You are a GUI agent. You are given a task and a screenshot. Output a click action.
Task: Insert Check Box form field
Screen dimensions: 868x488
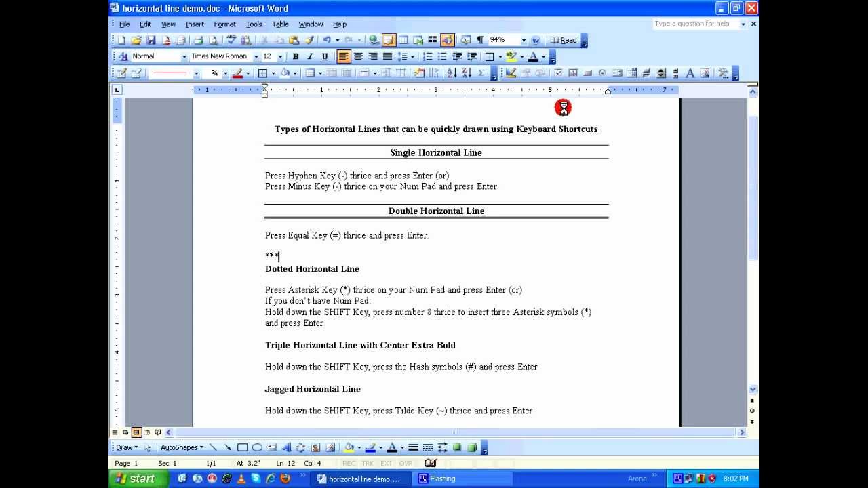tap(558, 73)
